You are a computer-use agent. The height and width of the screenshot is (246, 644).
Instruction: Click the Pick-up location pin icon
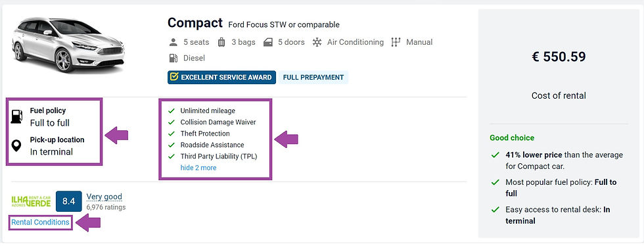pyautogui.click(x=16, y=145)
